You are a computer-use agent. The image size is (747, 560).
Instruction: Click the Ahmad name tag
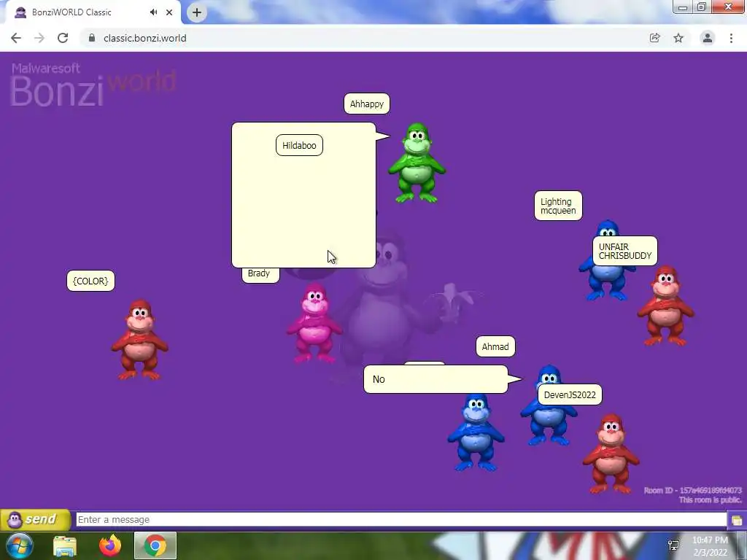[x=495, y=346]
